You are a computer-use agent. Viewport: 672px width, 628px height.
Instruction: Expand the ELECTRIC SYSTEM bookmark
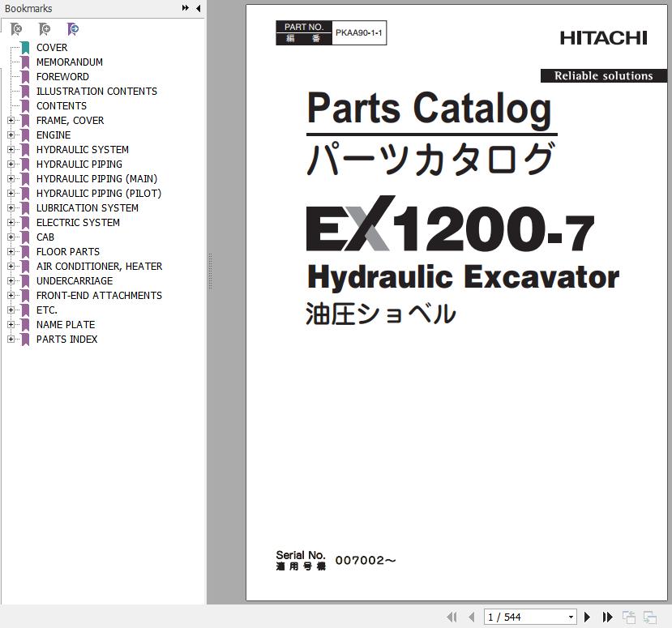coord(11,222)
